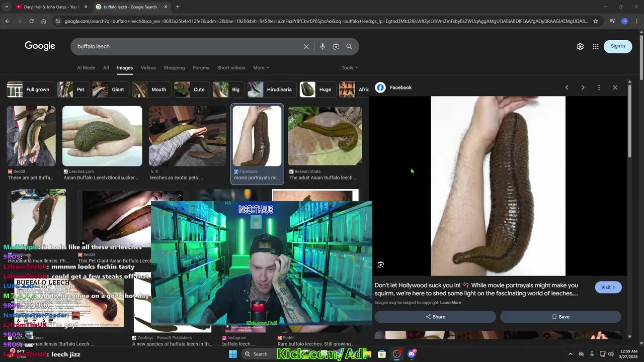Open view site information icon in address bar

tap(58, 21)
